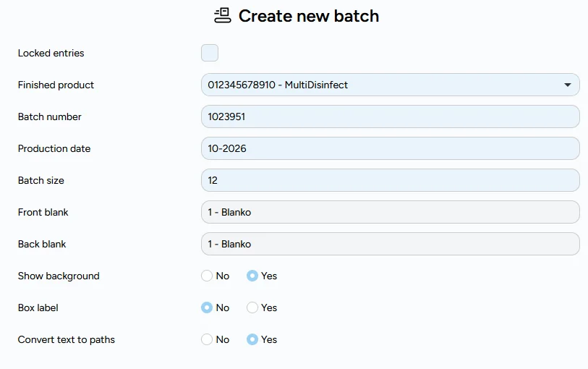
Task: Click the Convert text to paths label
Action: [67, 340]
